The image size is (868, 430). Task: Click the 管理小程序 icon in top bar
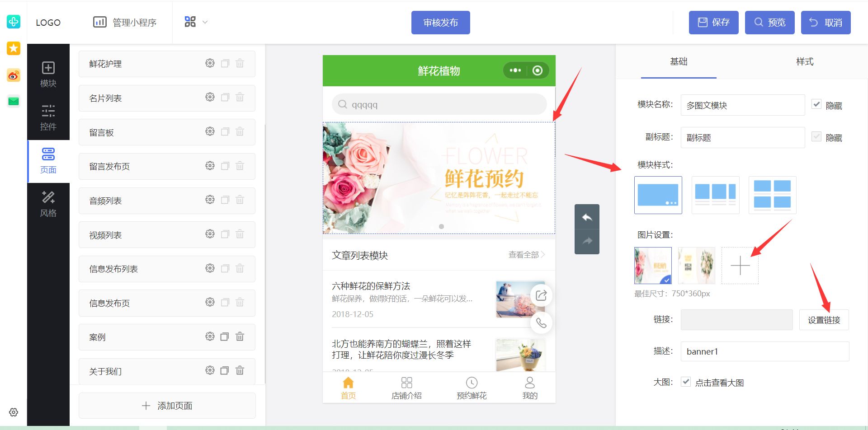point(100,22)
